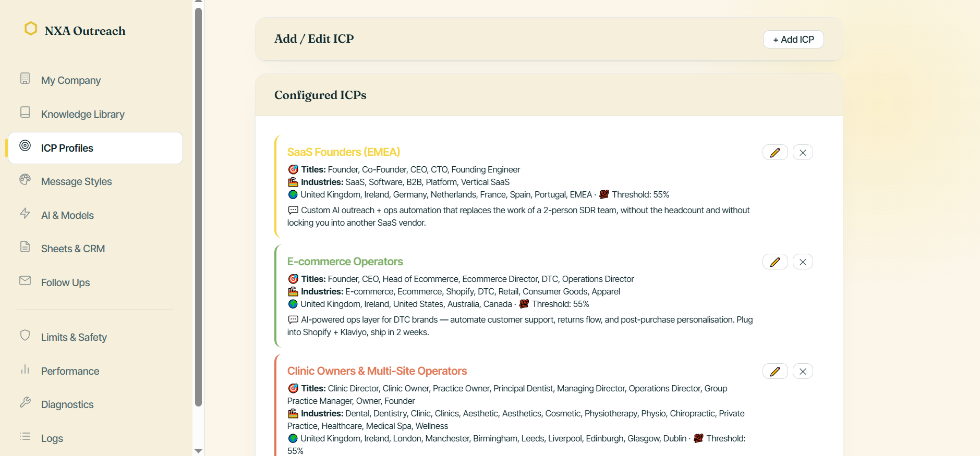Click the E-commerce Operators globe icon

coord(293,304)
